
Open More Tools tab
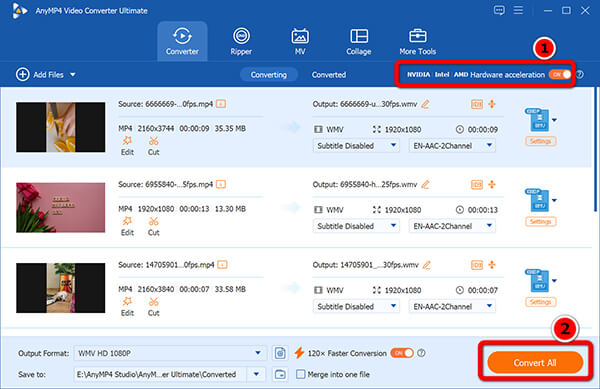[x=417, y=41]
